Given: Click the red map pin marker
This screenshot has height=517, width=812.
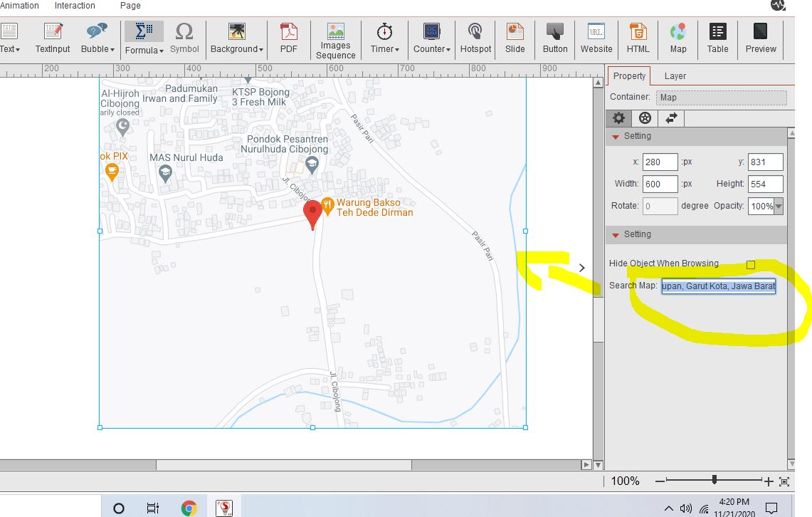Looking at the screenshot, I should coord(312,214).
